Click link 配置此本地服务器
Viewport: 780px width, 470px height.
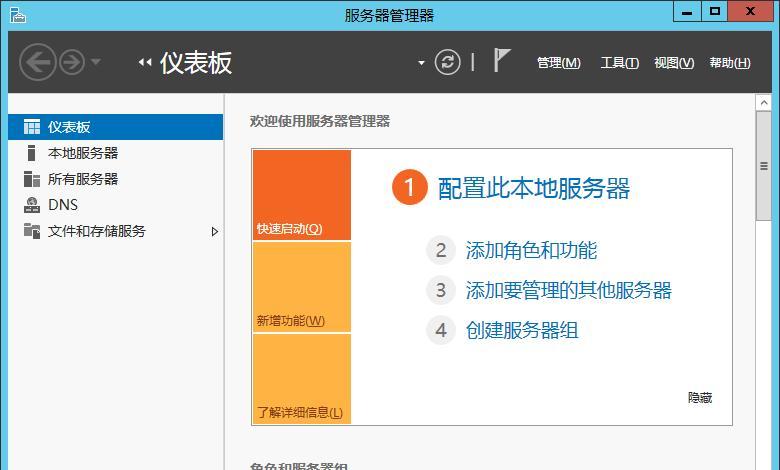click(x=534, y=188)
